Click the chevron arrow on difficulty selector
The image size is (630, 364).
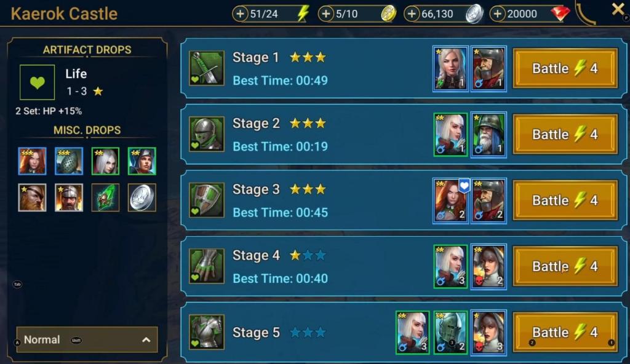[146, 340]
